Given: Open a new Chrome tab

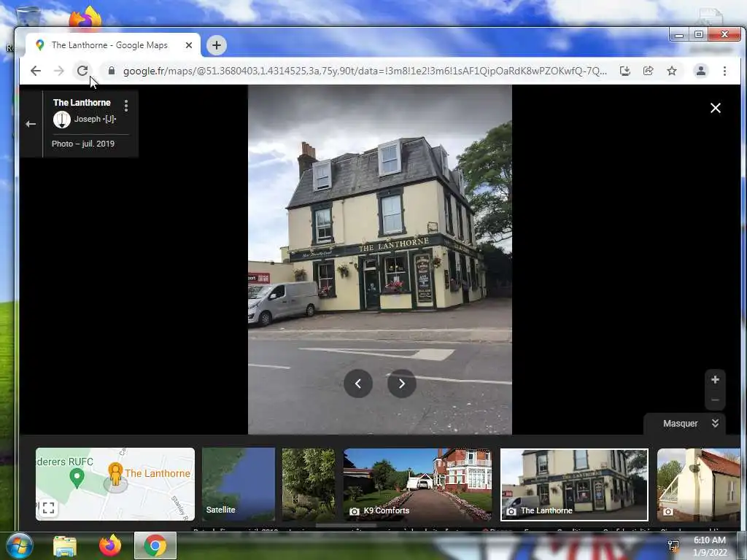Looking at the screenshot, I should (x=217, y=45).
